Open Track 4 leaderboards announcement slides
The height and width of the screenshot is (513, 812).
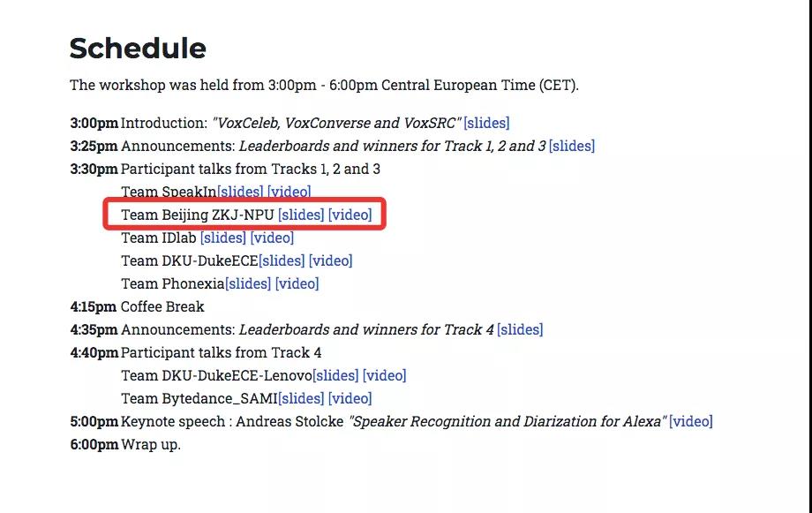pyautogui.click(x=520, y=329)
